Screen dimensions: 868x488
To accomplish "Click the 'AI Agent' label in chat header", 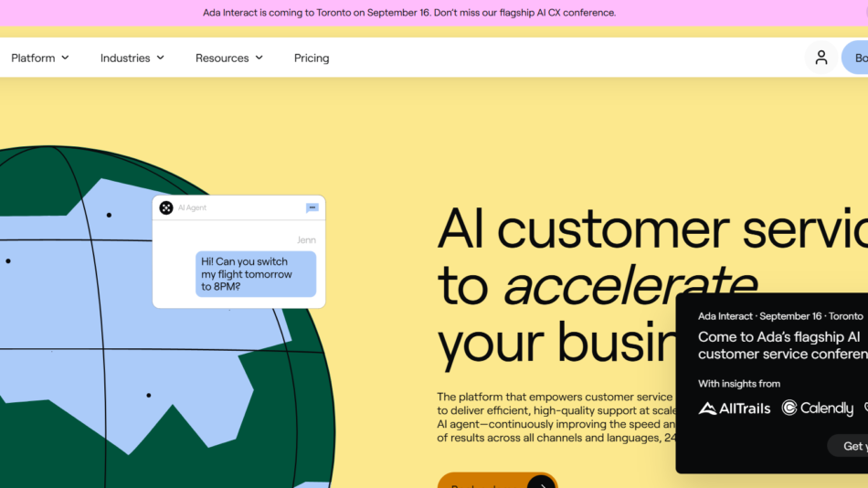I will click(193, 207).
